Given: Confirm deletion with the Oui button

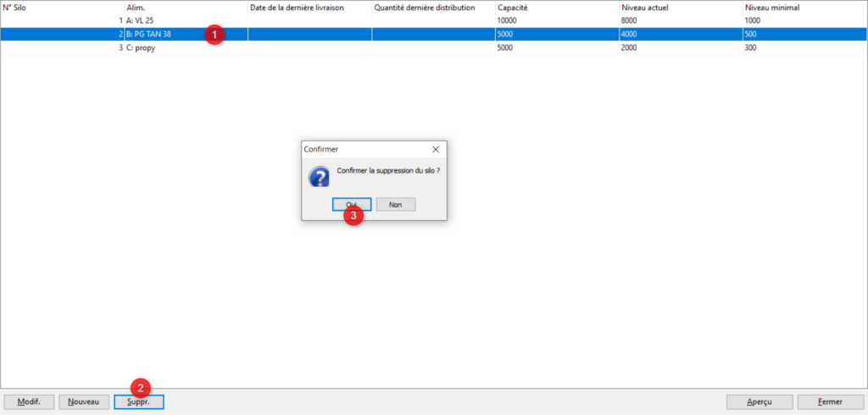Looking at the screenshot, I should coord(352,204).
